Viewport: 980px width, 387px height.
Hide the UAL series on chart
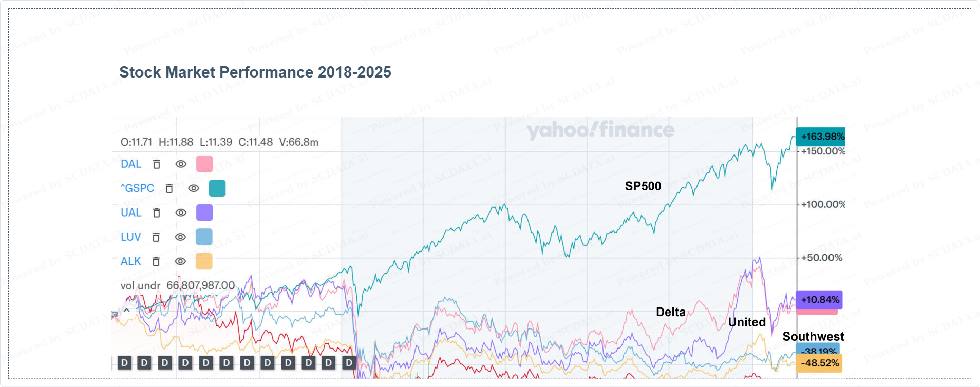181,212
